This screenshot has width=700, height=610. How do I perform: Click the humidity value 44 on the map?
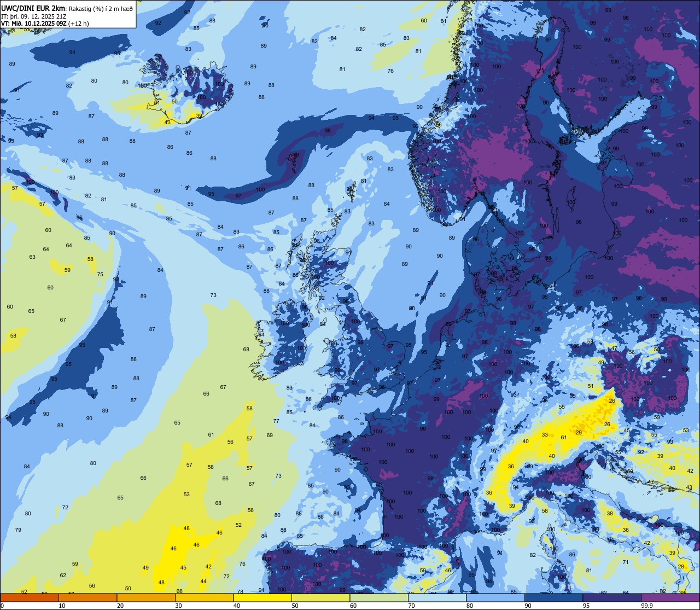tap(203, 582)
